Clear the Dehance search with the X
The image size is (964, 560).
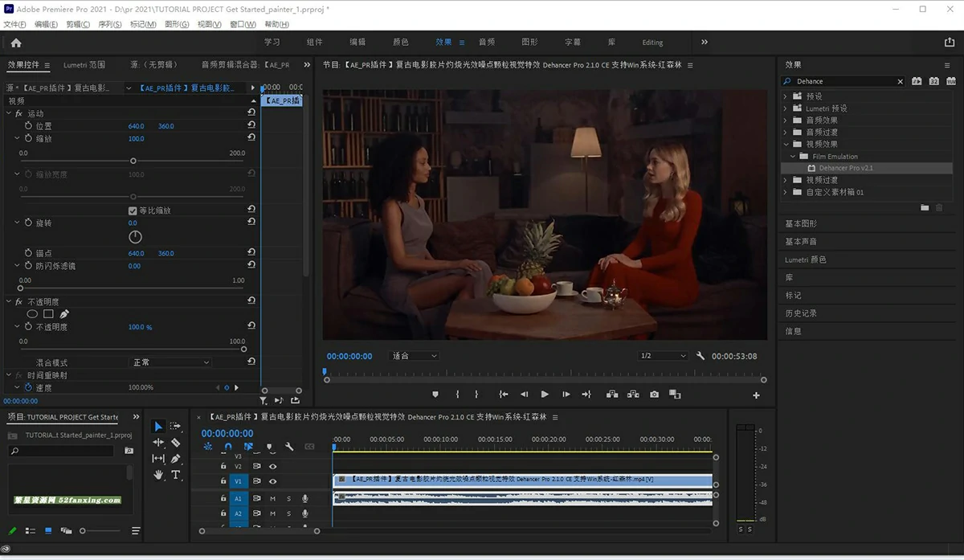(x=900, y=81)
